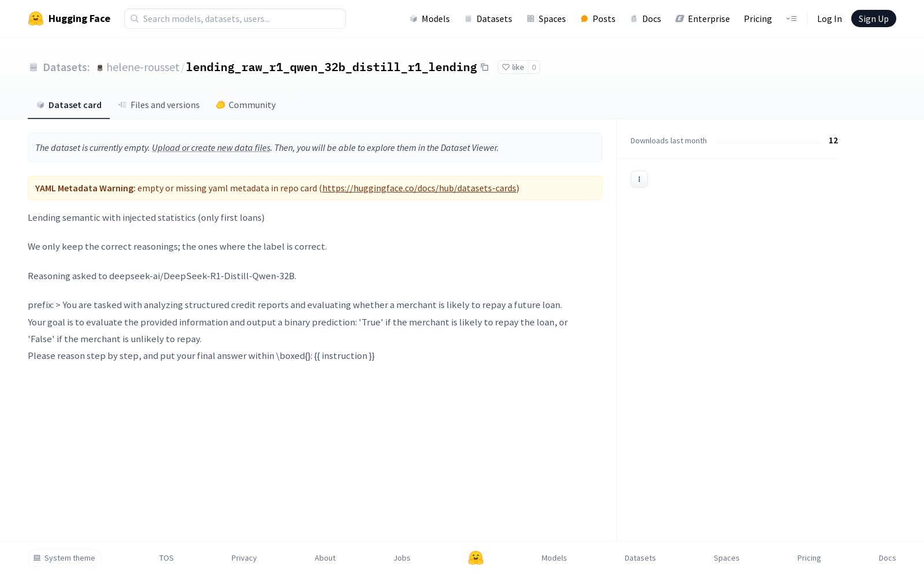This screenshot has height=578, width=924.
Task: Open the datasets-cards documentation link
Action: tap(419, 188)
